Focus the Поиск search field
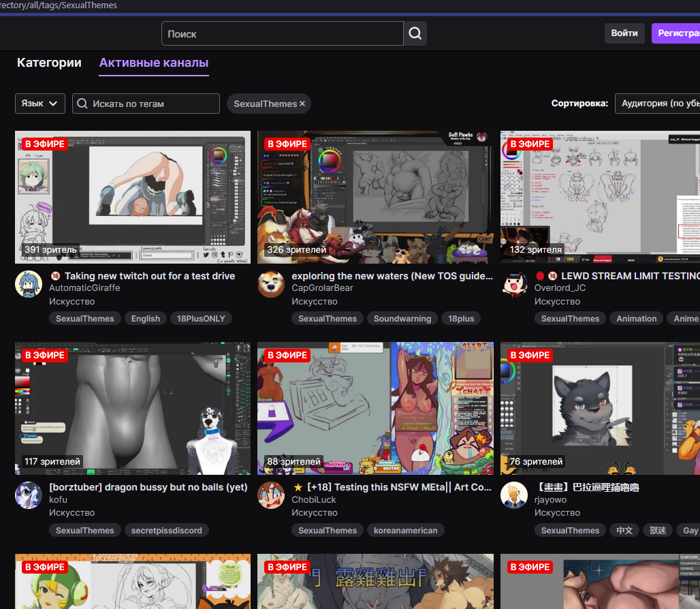 tap(283, 33)
